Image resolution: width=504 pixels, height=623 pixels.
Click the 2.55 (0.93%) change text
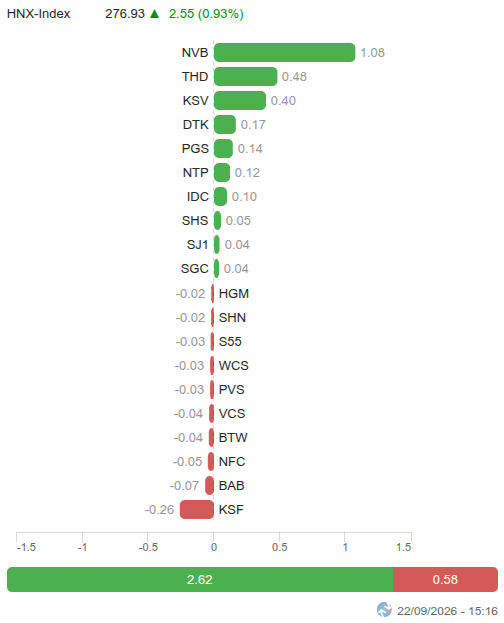click(206, 14)
